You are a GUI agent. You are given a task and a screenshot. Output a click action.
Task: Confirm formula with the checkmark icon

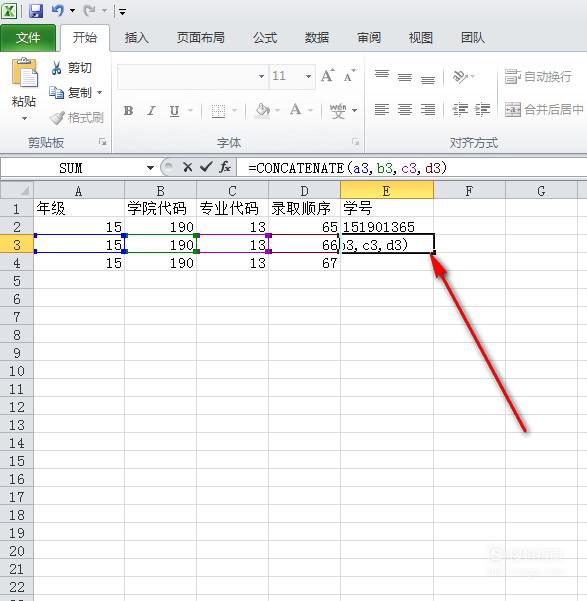point(206,167)
